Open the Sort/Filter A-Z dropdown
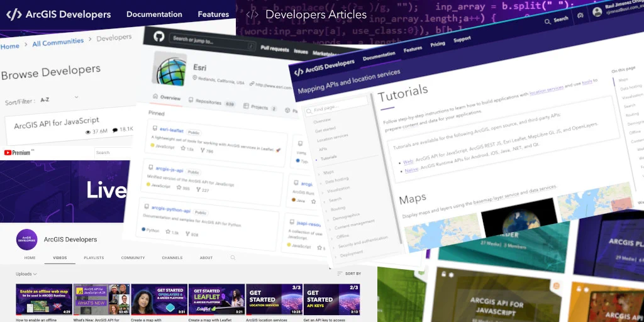Screen dimensions: 644x322 pos(59,99)
